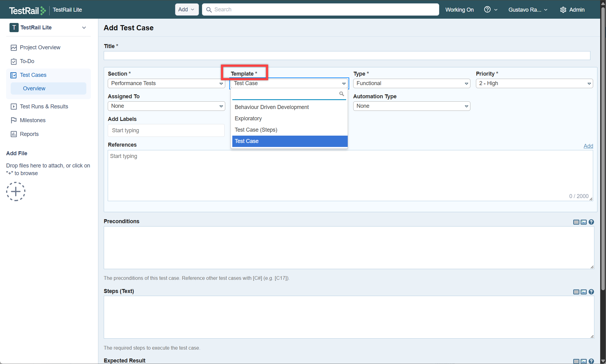Choose Behaviour Driven Development template option
The width and height of the screenshot is (606, 364).
click(x=271, y=107)
